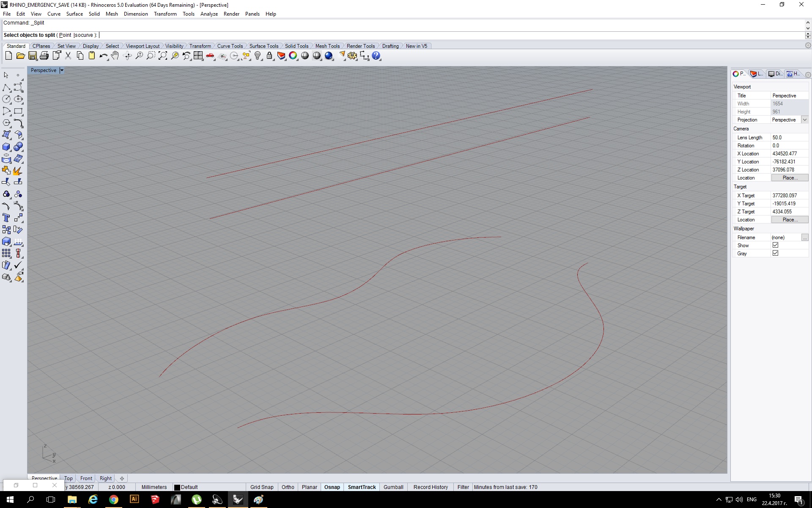Open the four-viewport layout icon
812x508 pixels.
pos(198,55)
